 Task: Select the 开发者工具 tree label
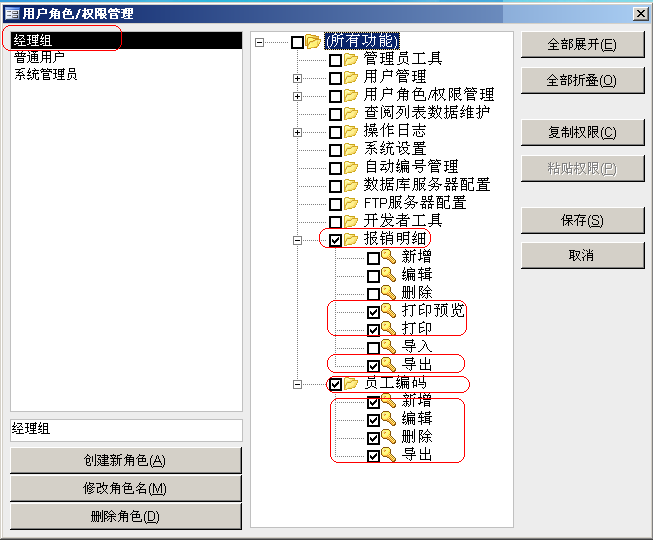click(403, 221)
